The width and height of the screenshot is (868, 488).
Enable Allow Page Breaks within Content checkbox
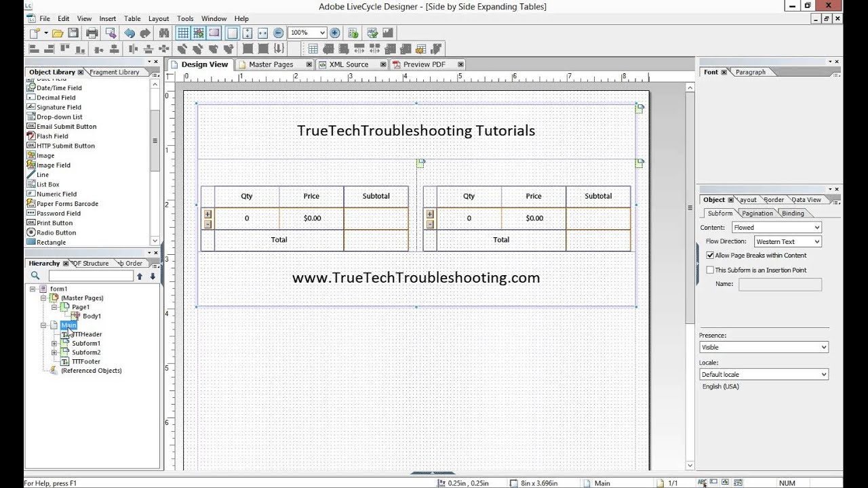point(710,256)
